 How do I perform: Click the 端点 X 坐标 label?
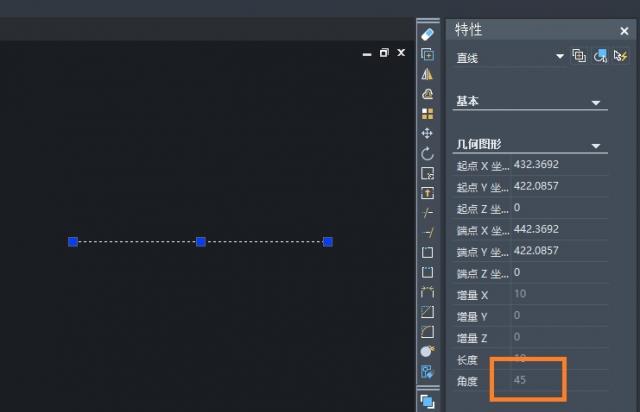482,231
